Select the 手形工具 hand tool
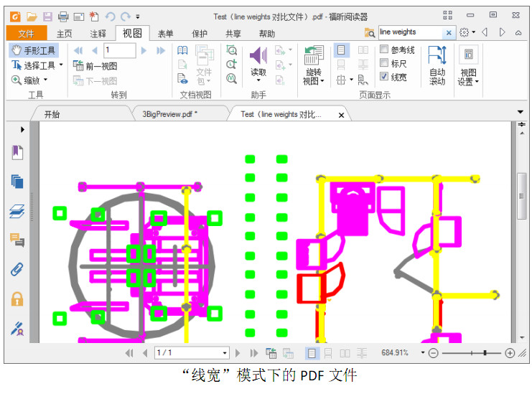Image resolution: width=532 pixels, height=399 pixels. tap(34, 50)
